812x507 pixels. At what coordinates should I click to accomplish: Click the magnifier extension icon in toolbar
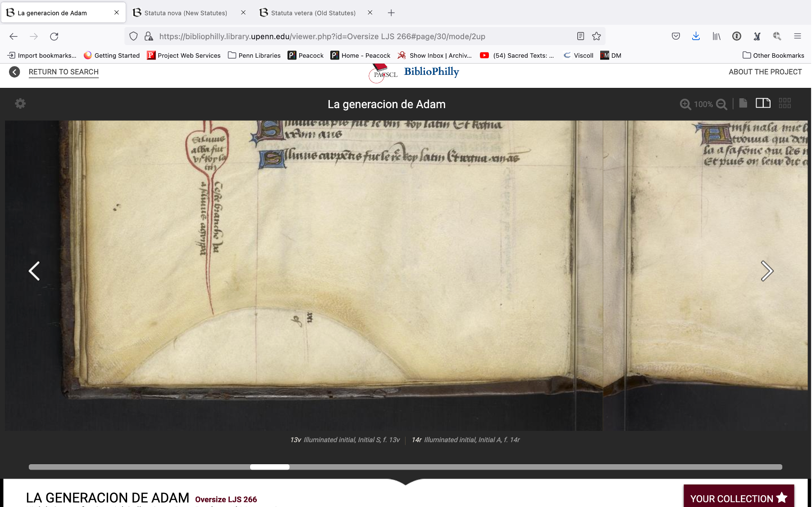777,37
